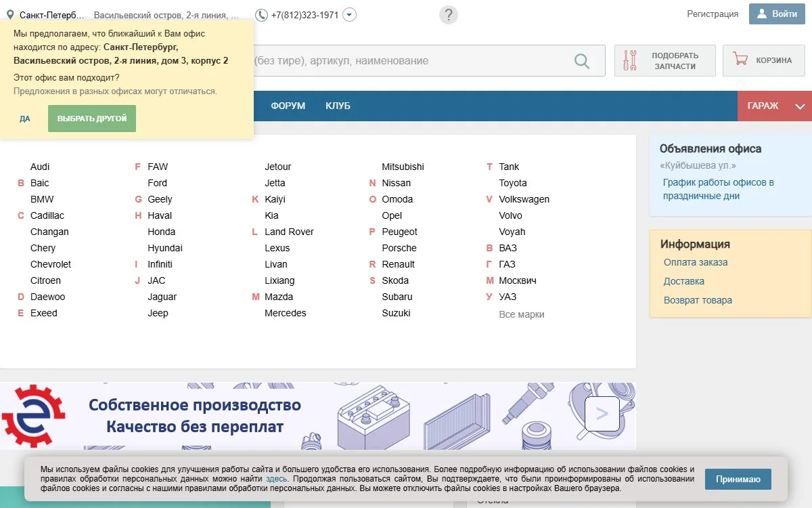Viewport: 812px width, 508px height.
Task: Select the Nissan brand
Action: coord(397,183)
